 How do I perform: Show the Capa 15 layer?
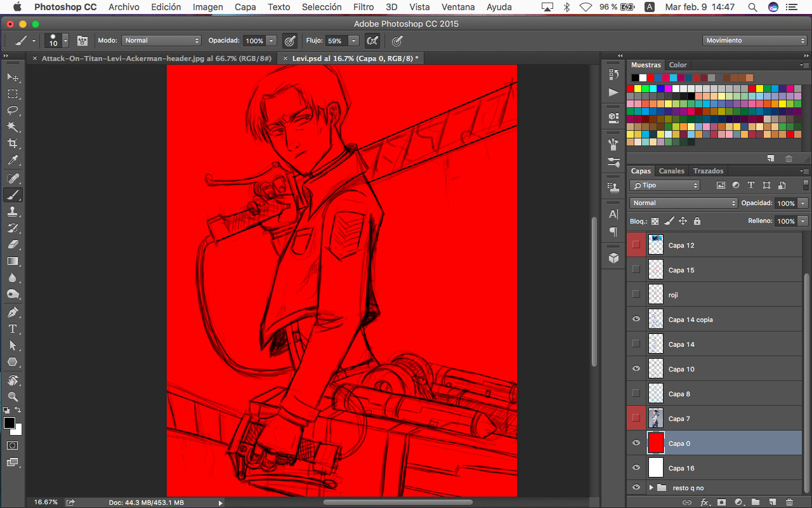pos(636,270)
